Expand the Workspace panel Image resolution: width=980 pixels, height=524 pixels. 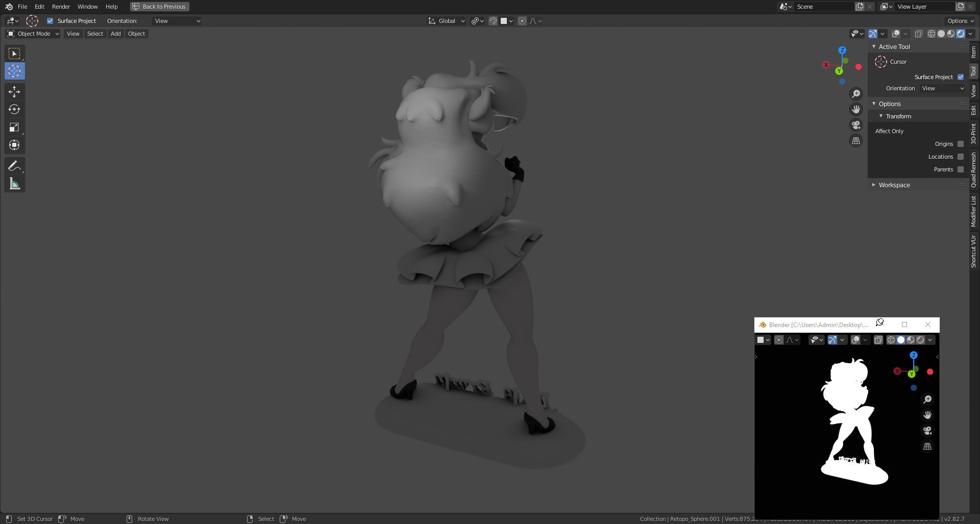[x=894, y=185]
